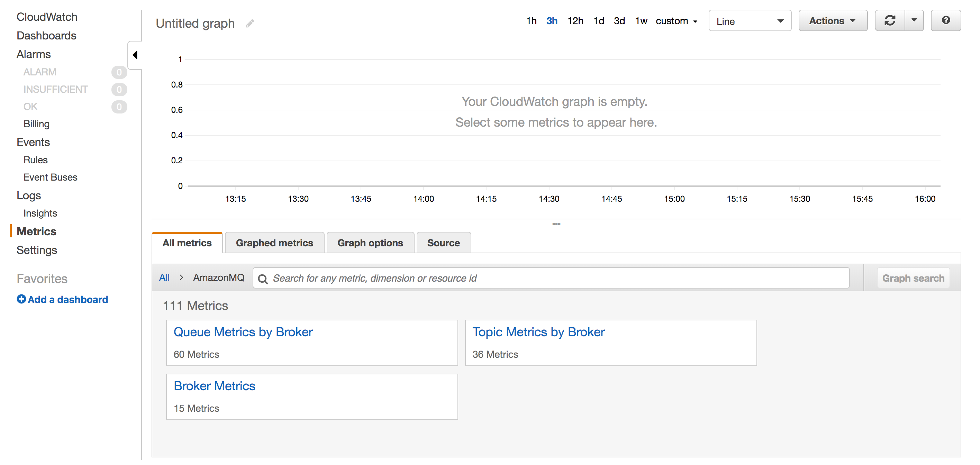The height and width of the screenshot is (465, 980).
Task: Click the OK alarms count badge
Action: (119, 107)
